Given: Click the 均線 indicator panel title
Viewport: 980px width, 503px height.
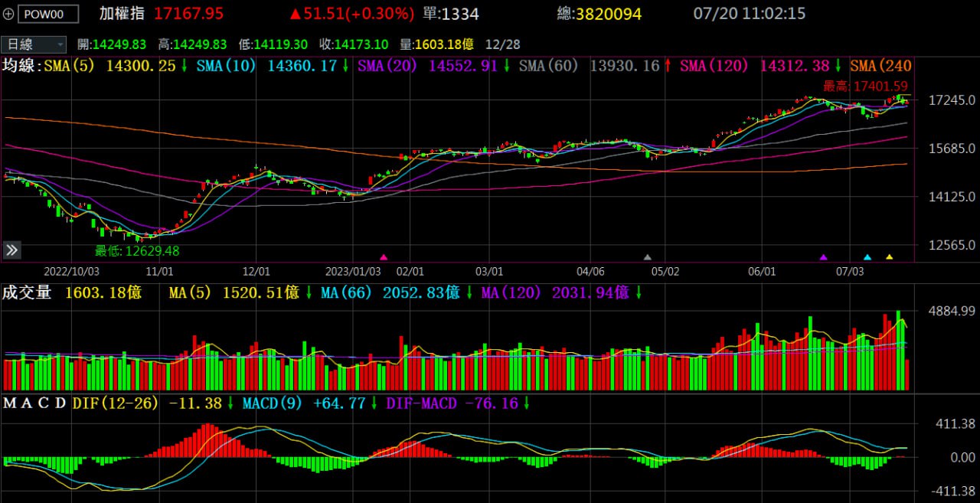Looking at the screenshot, I should [x=20, y=66].
